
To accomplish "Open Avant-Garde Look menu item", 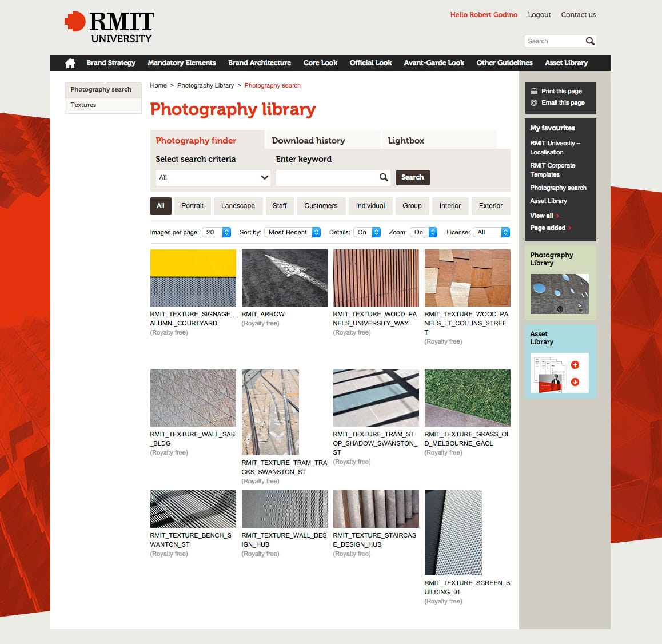I will click(433, 63).
